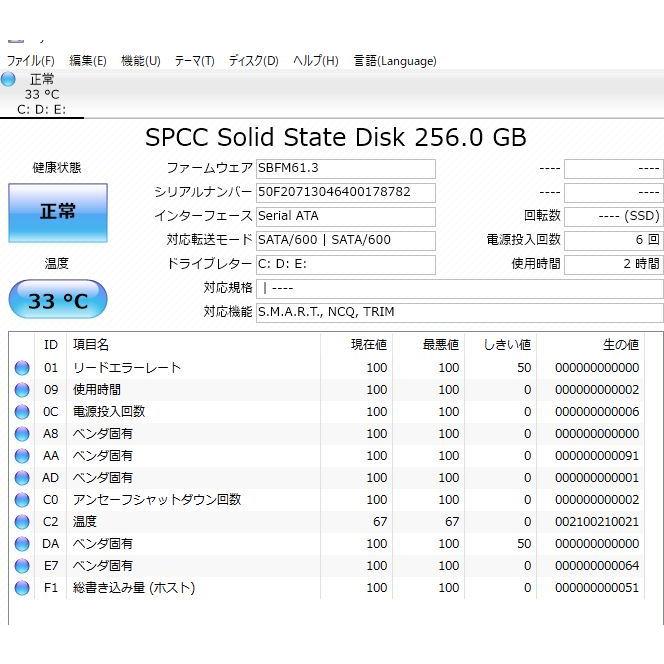Click the blue disk status icon beside 正常

tap(8, 79)
